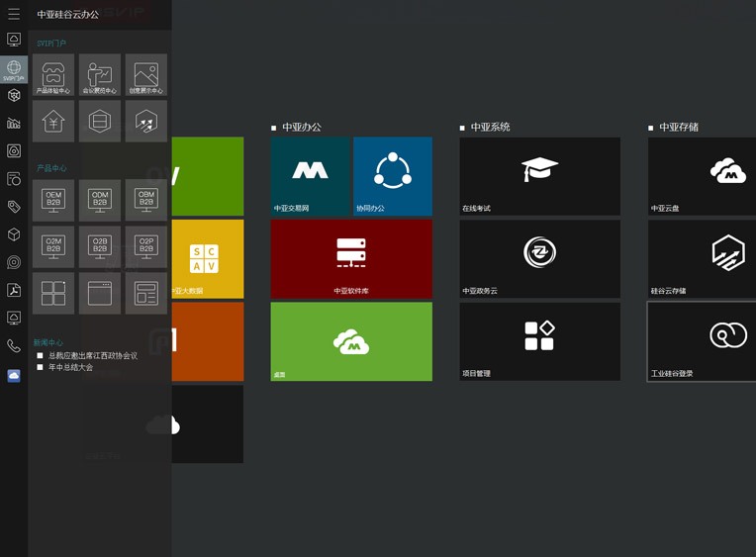Open 在线考试 graduation cap tile
The width and height of the screenshot is (756, 557).
[539, 176]
